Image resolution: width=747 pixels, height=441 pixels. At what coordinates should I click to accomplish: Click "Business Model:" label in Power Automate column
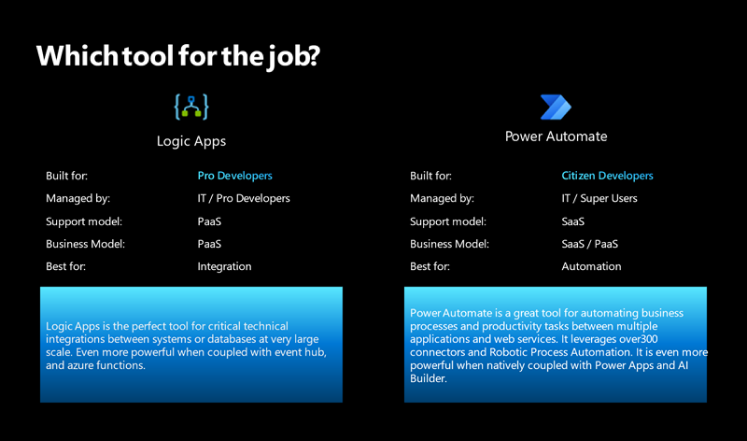(x=449, y=244)
